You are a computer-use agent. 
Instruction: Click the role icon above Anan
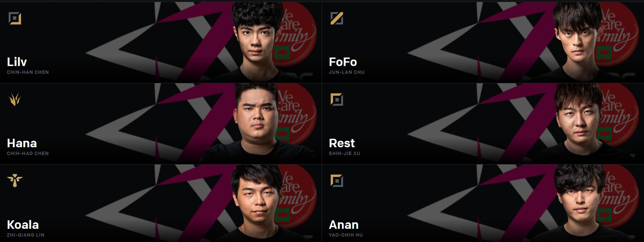pos(337,181)
